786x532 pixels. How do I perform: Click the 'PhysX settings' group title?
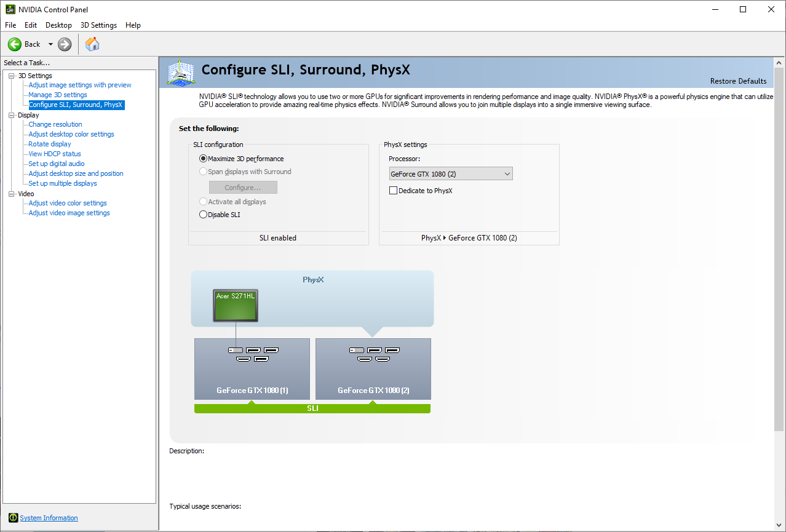pos(405,145)
